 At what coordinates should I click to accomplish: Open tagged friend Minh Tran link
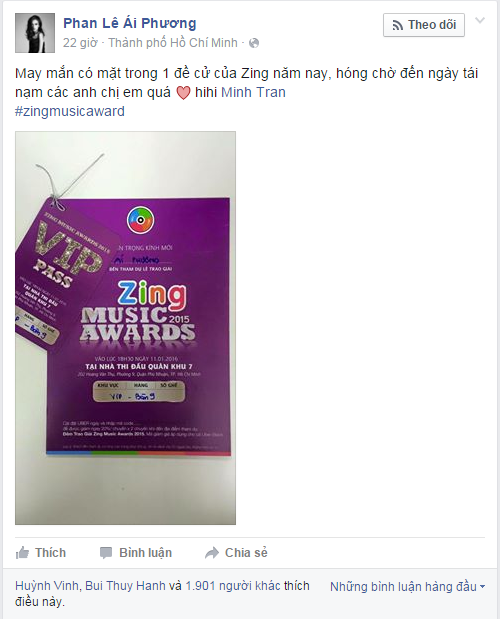point(253,92)
